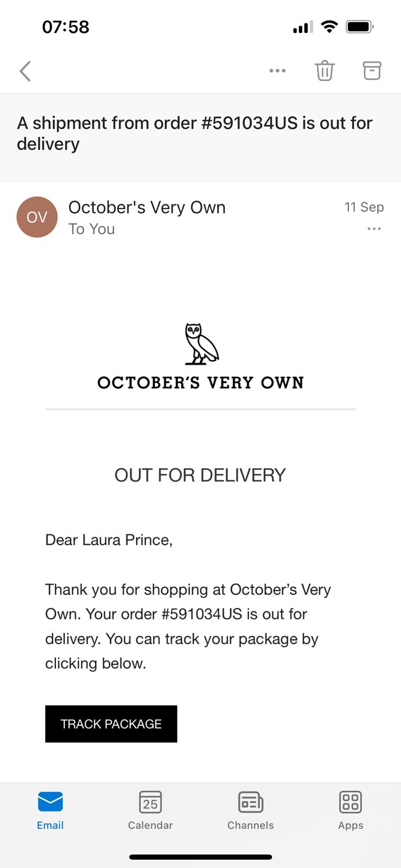Viewport: 401px width, 868px height.
Task: Tap the 11 Sep date label
Action: tap(364, 207)
